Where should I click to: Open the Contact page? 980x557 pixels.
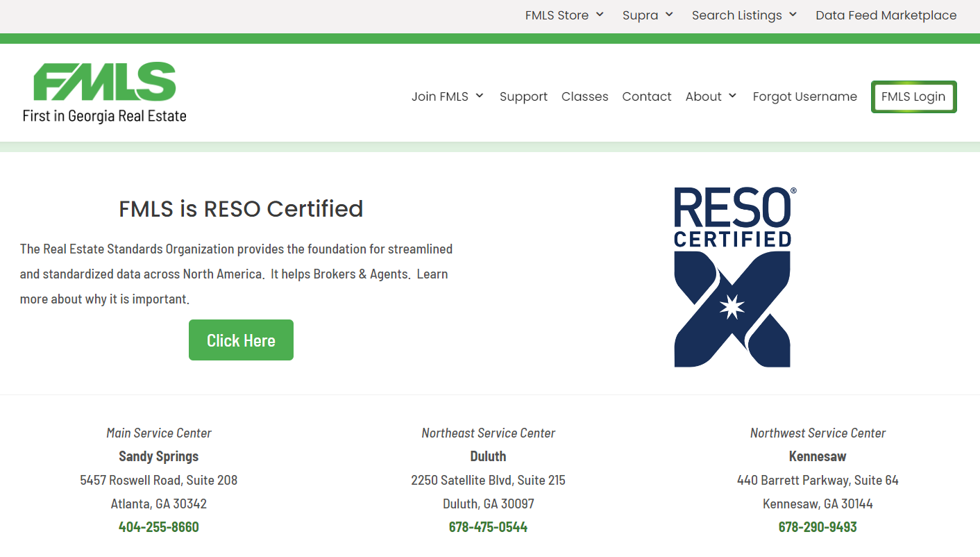tap(647, 97)
